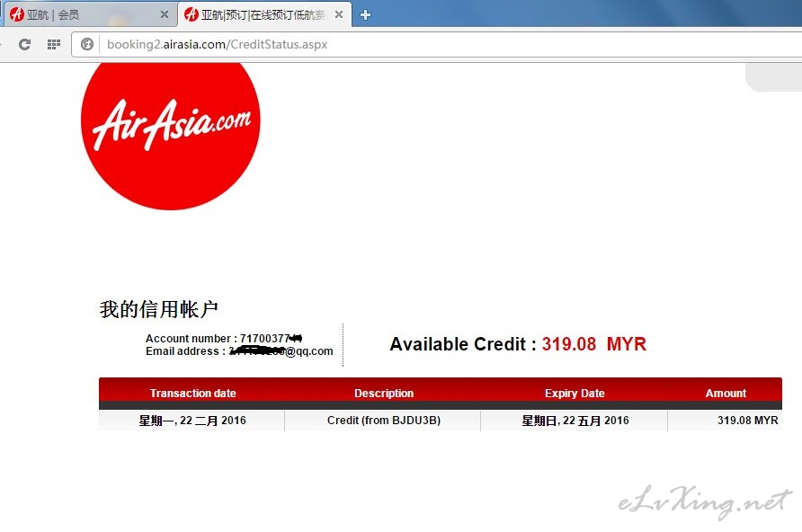Close the 亚航 | 会员 tab
The width and height of the screenshot is (802, 532).
[165, 14]
